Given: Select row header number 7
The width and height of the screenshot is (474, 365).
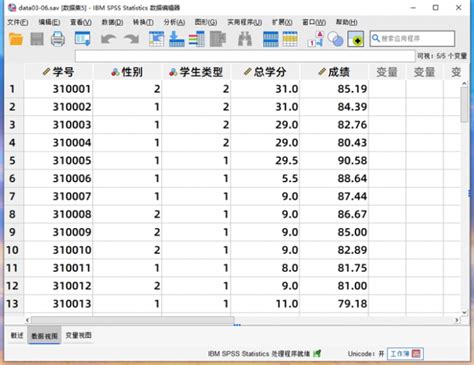Looking at the screenshot, I should click(13, 196).
